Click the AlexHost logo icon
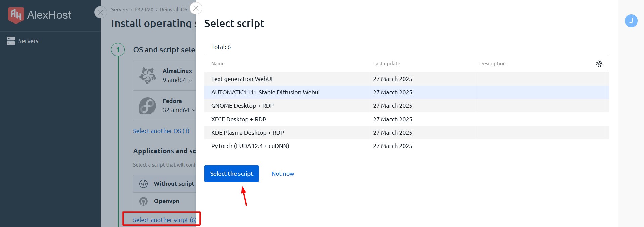This screenshot has height=227, width=644. click(16, 15)
